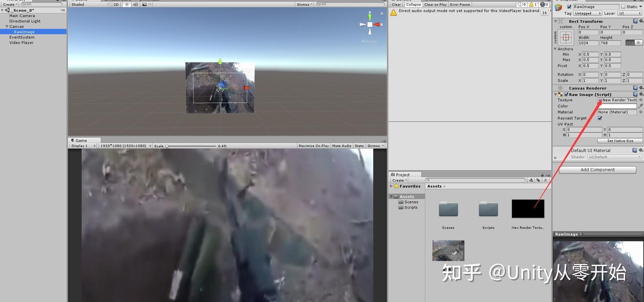644x302 pixels.
Task: Open the Layer dropdown in the Inspector
Action: click(x=630, y=13)
